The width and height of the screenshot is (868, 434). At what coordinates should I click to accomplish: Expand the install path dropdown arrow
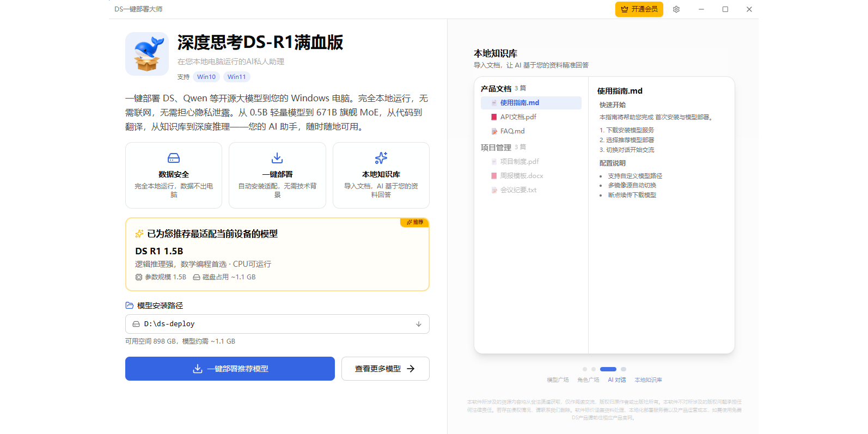pos(419,324)
